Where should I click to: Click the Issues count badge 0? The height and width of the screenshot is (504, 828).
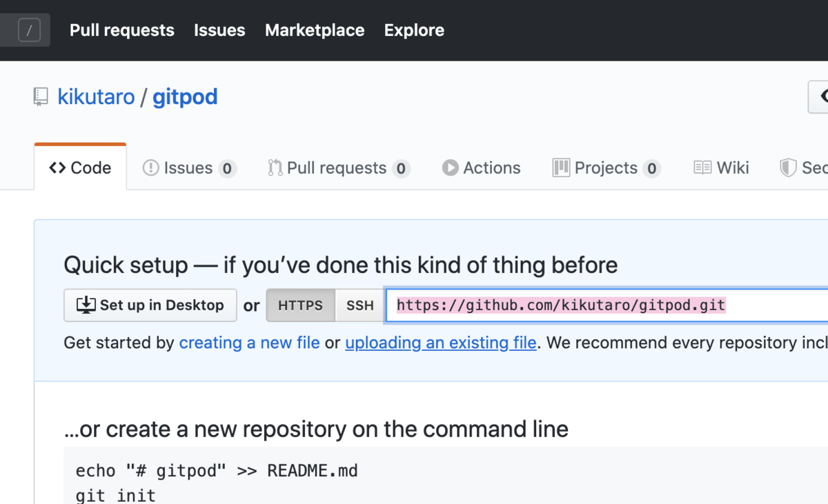point(228,168)
